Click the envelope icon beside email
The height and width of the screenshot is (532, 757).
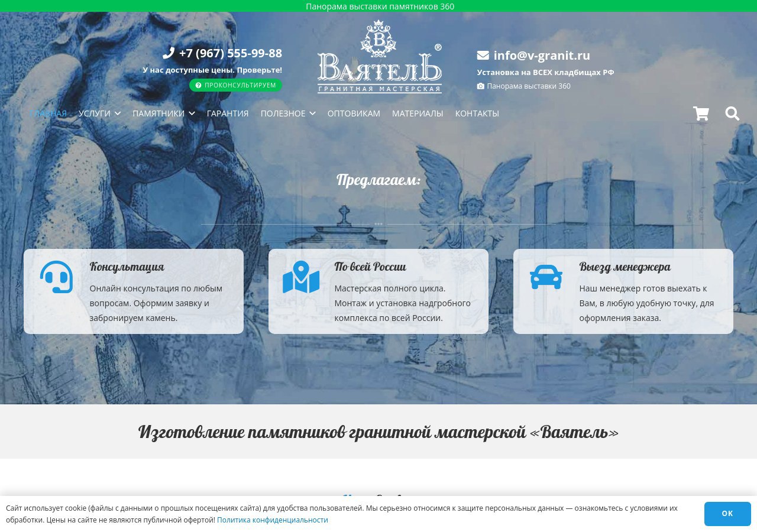pos(483,56)
